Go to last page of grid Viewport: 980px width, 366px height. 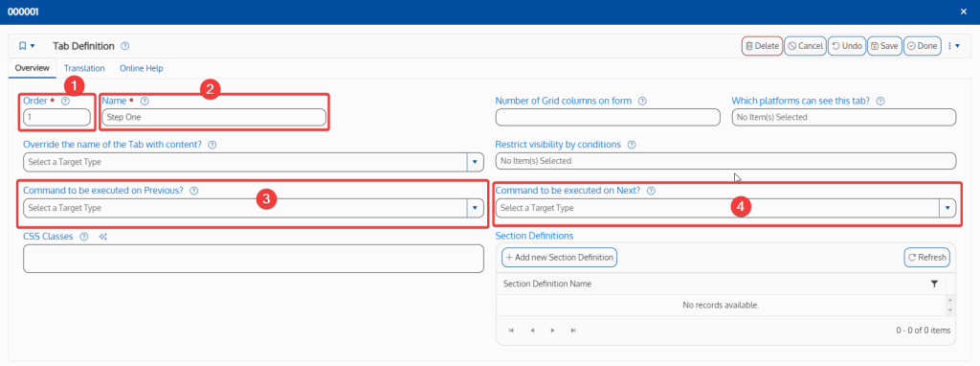coord(573,331)
